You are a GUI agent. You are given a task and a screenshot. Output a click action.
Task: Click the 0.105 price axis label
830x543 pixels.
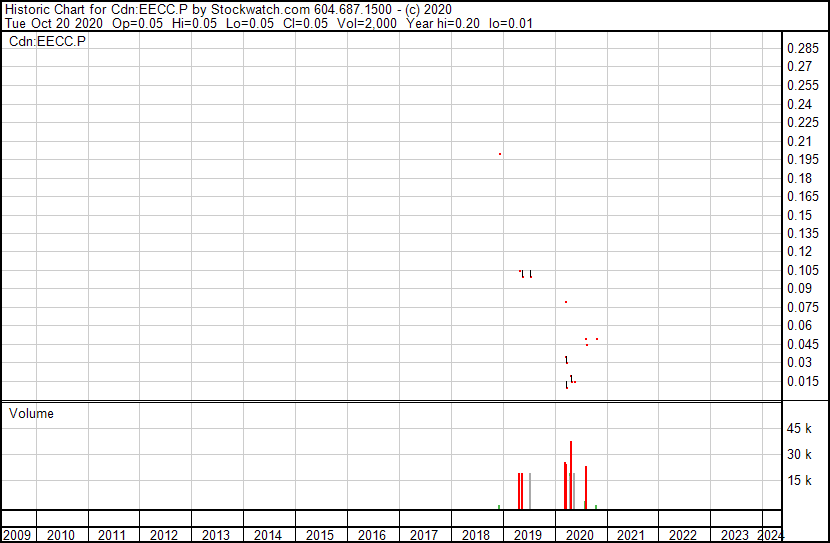tap(802, 270)
